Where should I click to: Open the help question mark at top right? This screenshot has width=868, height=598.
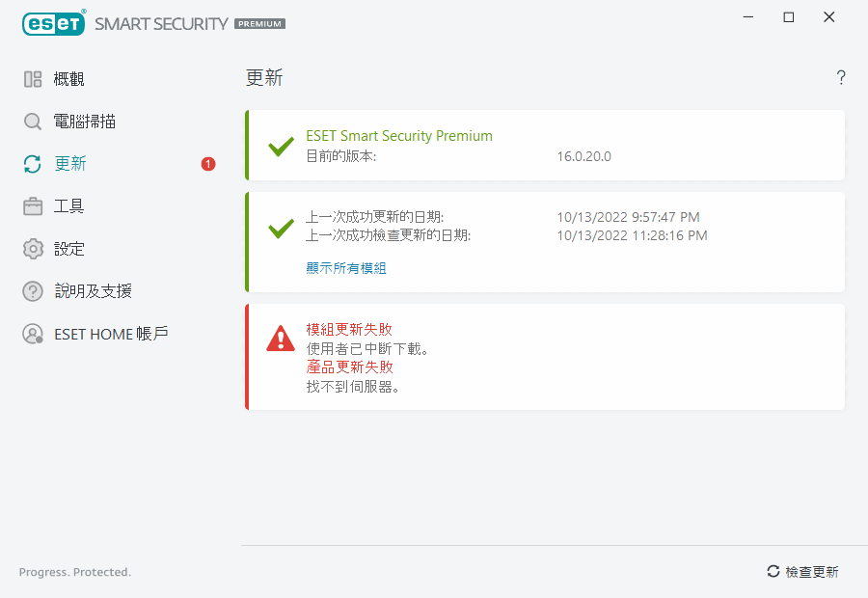pos(841,78)
